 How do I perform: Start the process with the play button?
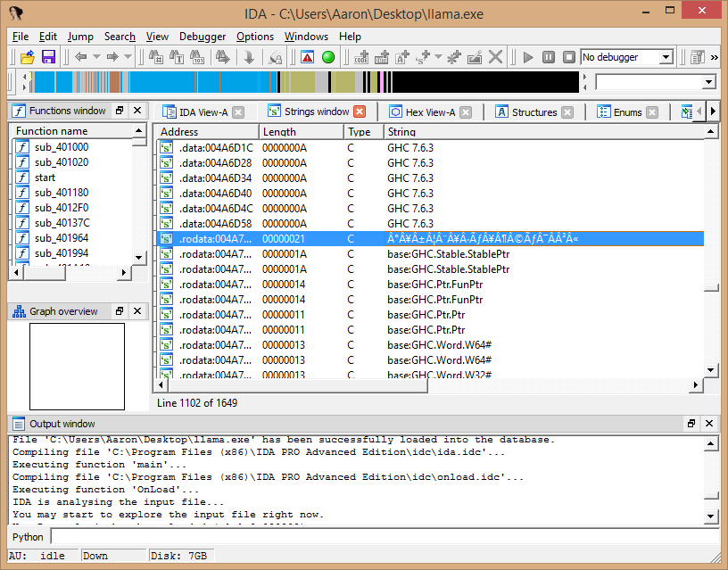[x=528, y=57]
